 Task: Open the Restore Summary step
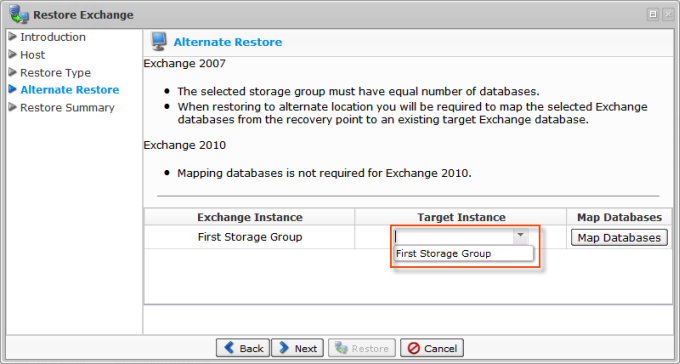67,108
